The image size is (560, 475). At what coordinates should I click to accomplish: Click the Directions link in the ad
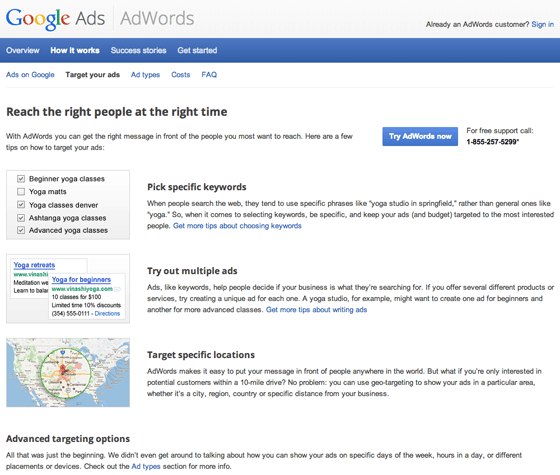point(107,314)
